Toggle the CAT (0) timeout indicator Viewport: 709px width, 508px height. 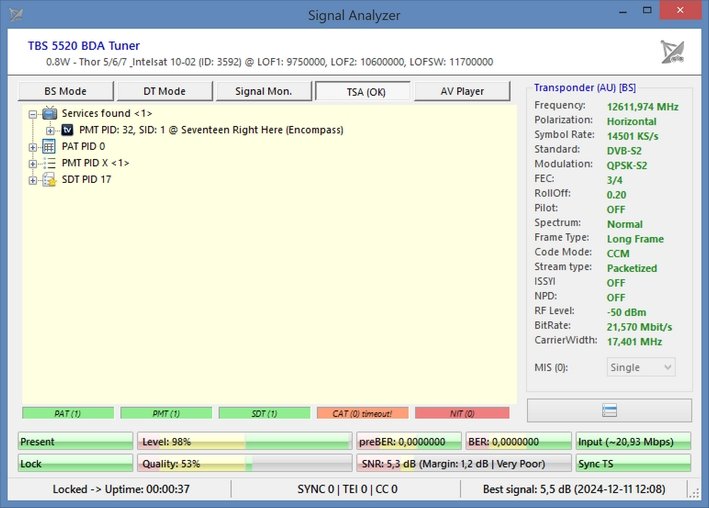(362, 412)
